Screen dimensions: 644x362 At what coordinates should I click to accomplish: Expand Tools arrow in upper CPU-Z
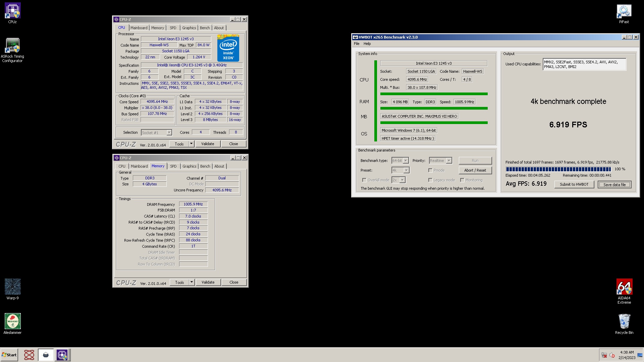(x=191, y=144)
